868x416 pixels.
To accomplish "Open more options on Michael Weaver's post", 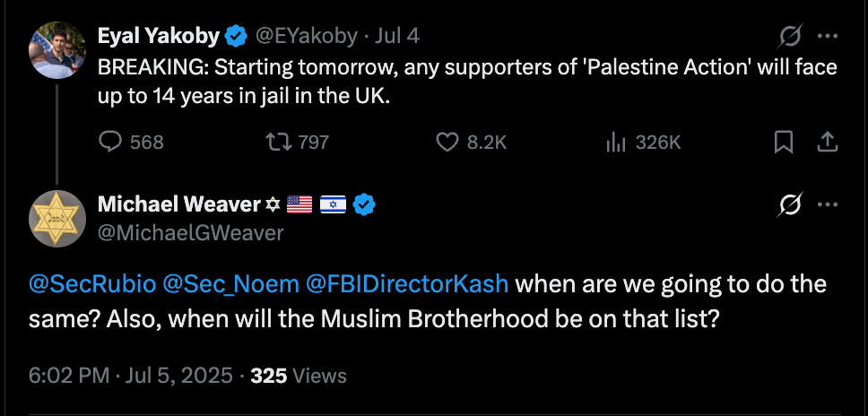I will [829, 205].
